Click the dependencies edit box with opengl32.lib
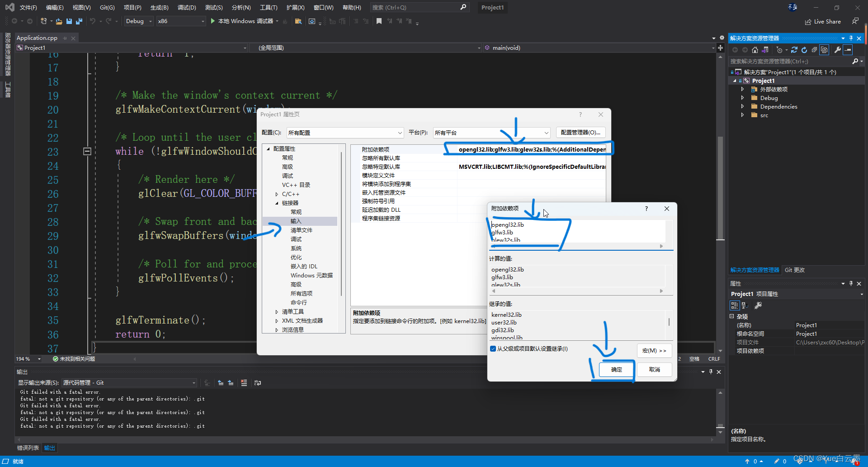 [x=578, y=231]
